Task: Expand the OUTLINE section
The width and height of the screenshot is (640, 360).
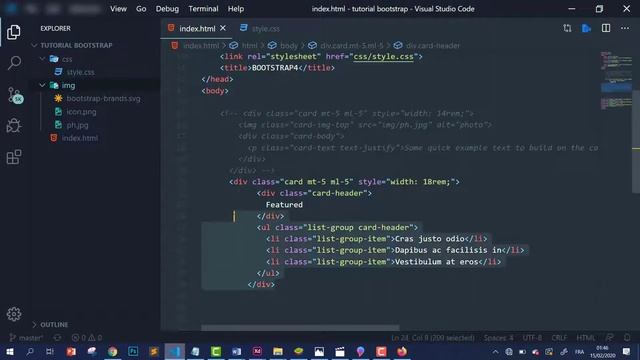Action: click(54, 324)
